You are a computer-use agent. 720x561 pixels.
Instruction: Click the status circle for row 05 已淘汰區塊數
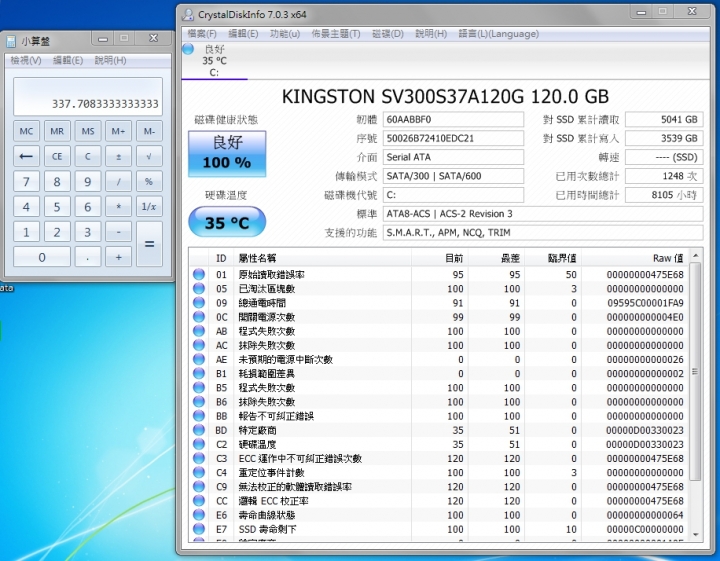coord(199,289)
